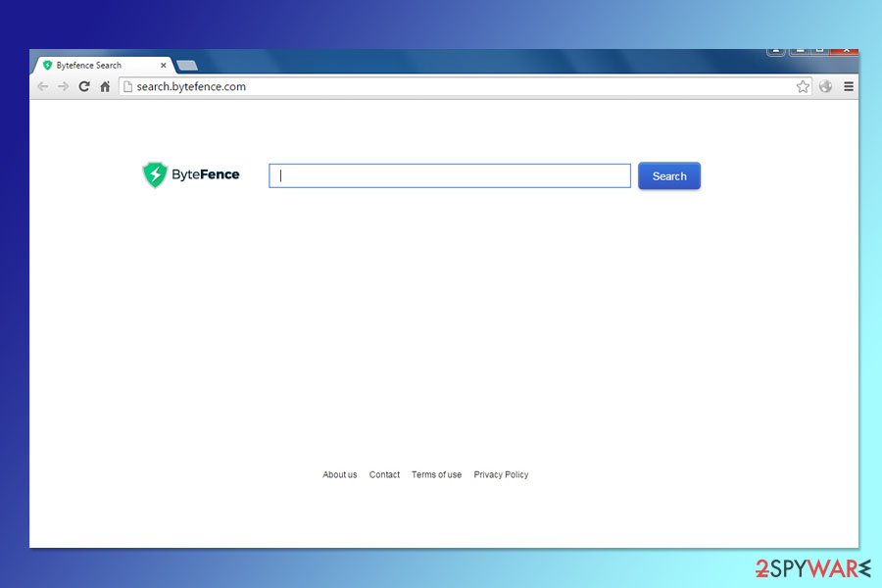Image resolution: width=882 pixels, height=588 pixels.
Task: Bookmark this page with the star icon
Action: point(803,86)
